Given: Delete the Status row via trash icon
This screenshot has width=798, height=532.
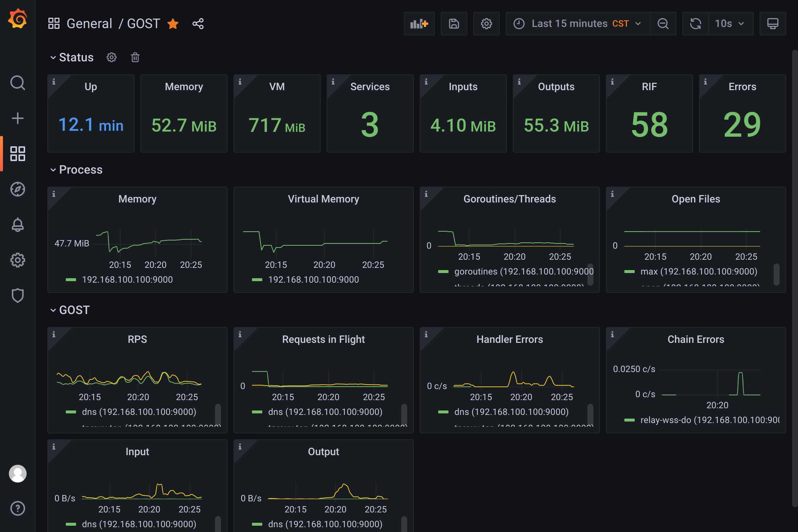Looking at the screenshot, I should point(135,57).
